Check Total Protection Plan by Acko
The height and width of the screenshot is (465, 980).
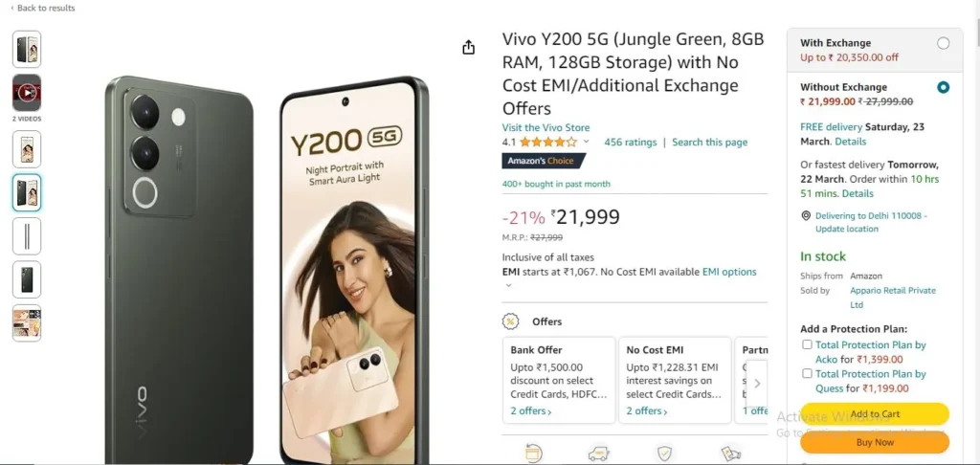[x=807, y=344]
